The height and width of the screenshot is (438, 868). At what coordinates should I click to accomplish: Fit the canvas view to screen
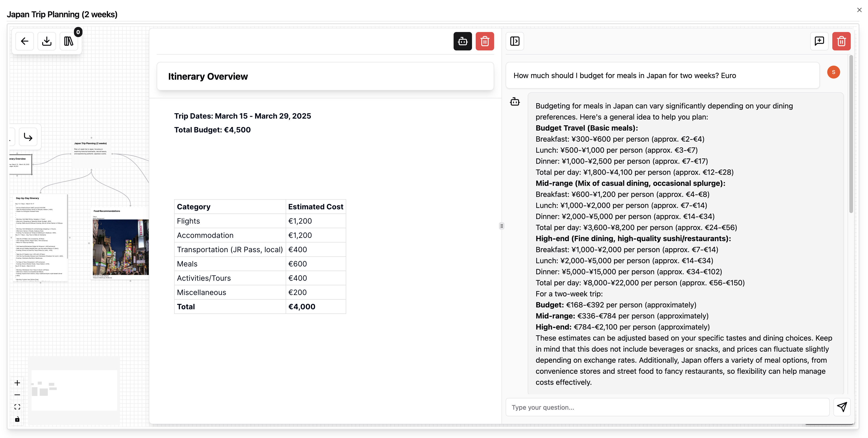(x=17, y=407)
